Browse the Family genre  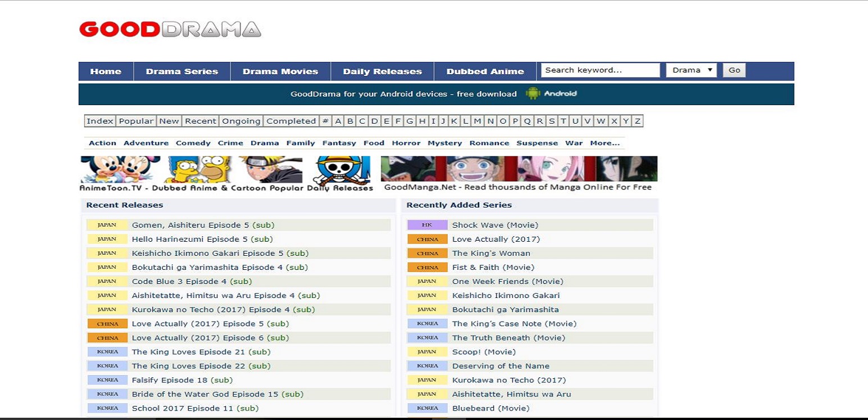pyautogui.click(x=301, y=143)
